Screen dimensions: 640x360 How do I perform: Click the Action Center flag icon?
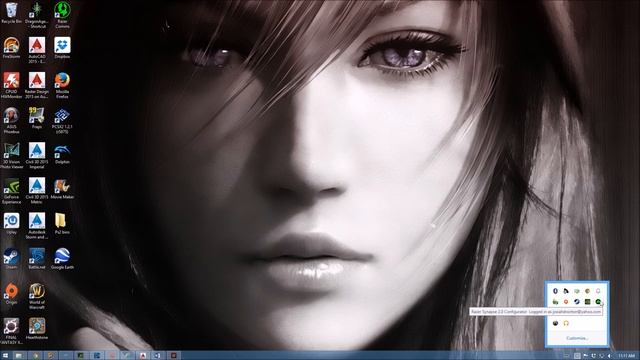tap(586, 356)
